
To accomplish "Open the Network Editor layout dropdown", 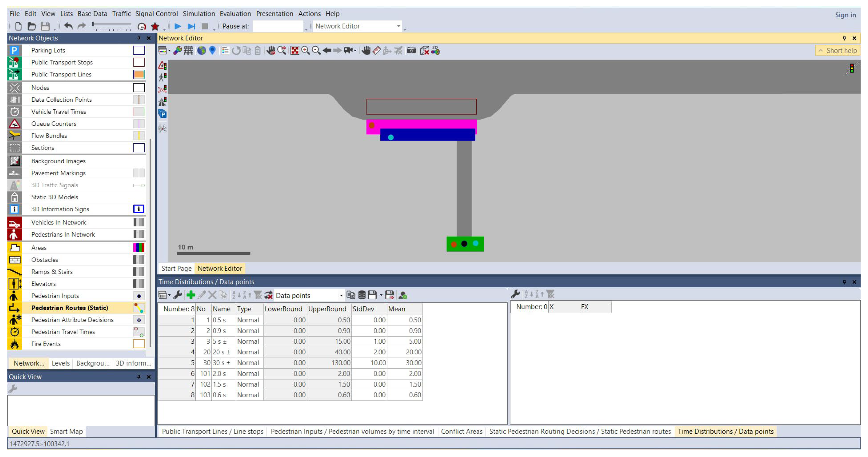I will pyautogui.click(x=398, y=26).
